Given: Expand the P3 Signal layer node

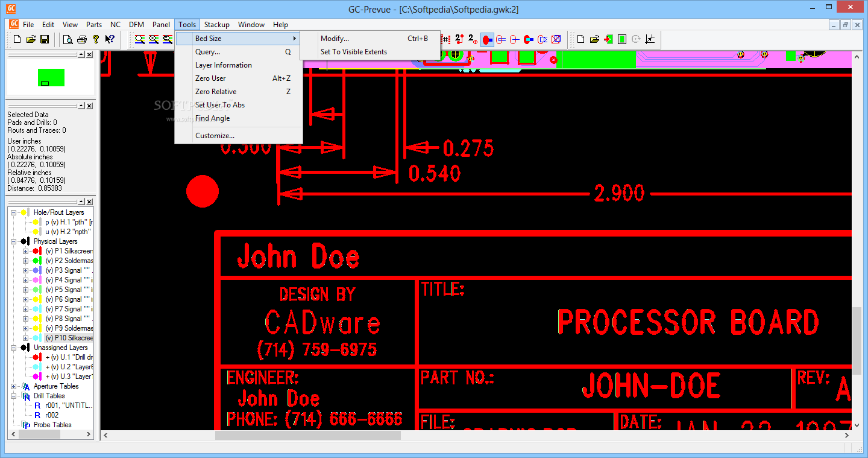Looking at the screenshot, I should click(25, 270).
